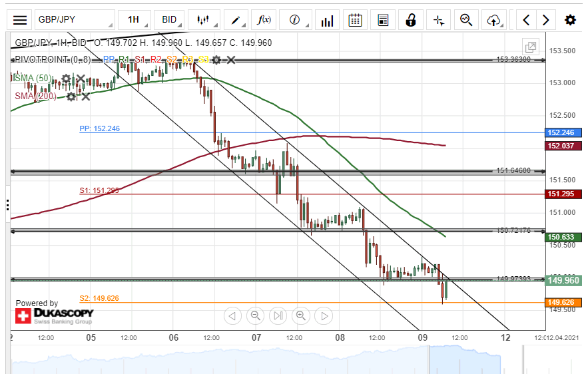Open the f(x) indicators menu
588x380 pixels.
[x=264, y=20]
